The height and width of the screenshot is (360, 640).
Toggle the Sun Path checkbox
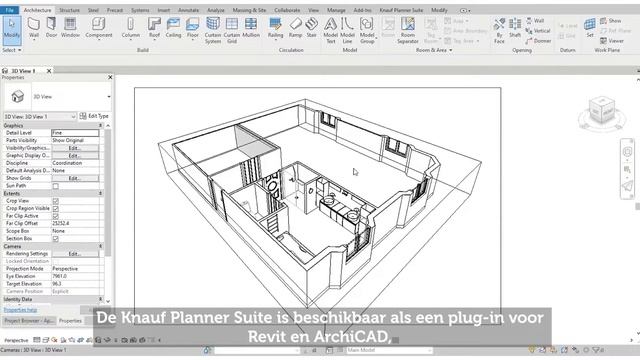click(56, 186)
